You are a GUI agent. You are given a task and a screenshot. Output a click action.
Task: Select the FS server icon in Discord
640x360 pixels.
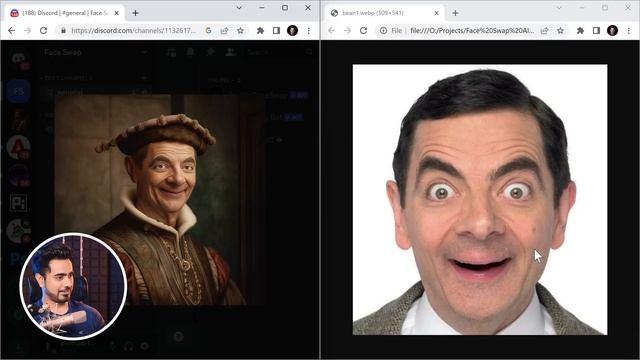(18, 91)
